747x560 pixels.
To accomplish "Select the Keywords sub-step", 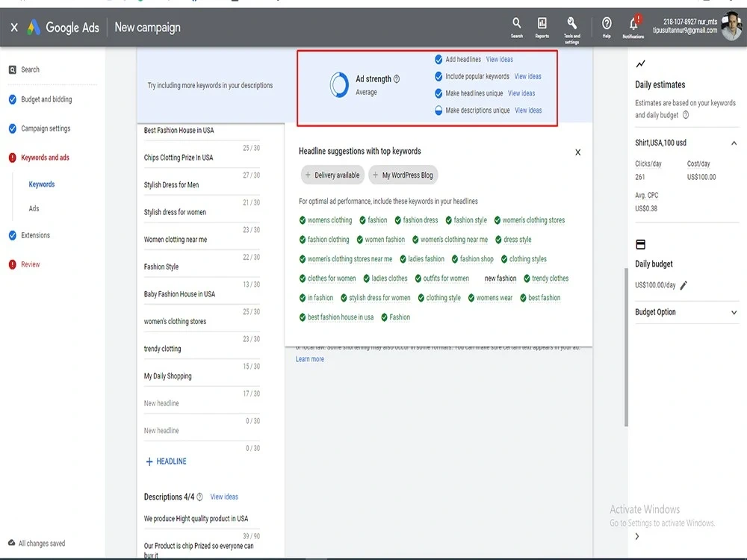I will 41,184.
